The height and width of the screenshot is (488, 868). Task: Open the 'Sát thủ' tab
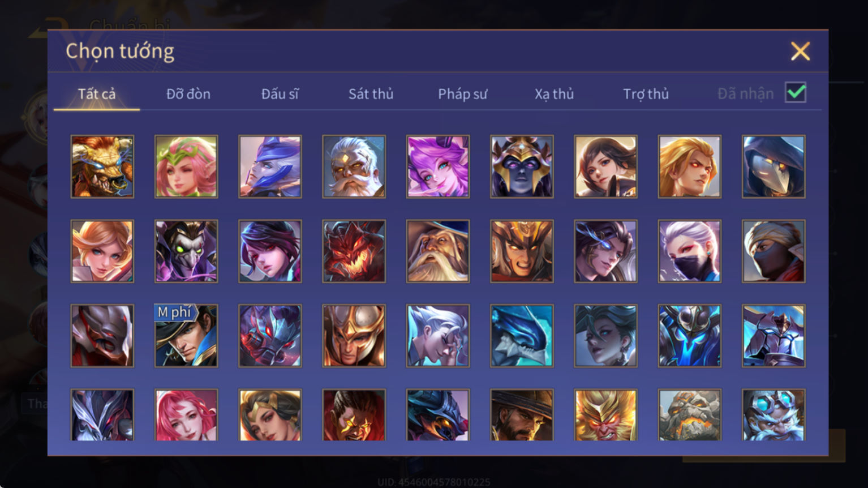click(371, 94)
